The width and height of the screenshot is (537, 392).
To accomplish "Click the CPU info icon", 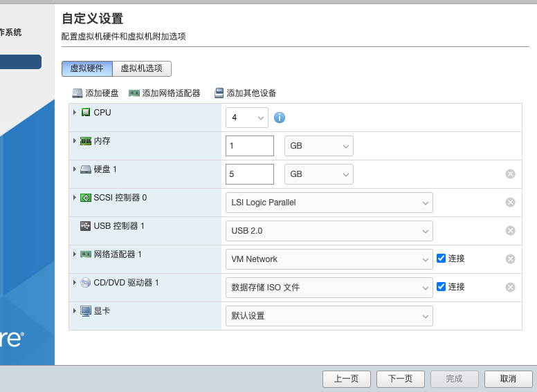I will coord(280,118).
